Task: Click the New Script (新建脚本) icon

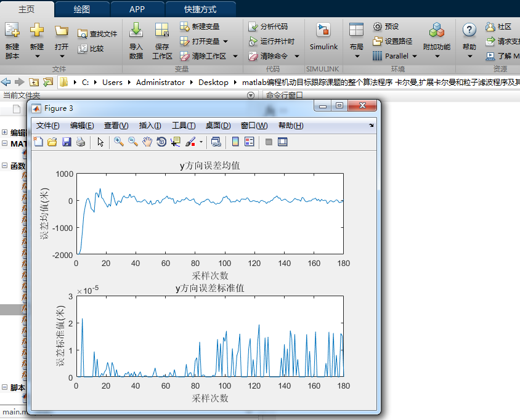Action: tap(12, 30)
